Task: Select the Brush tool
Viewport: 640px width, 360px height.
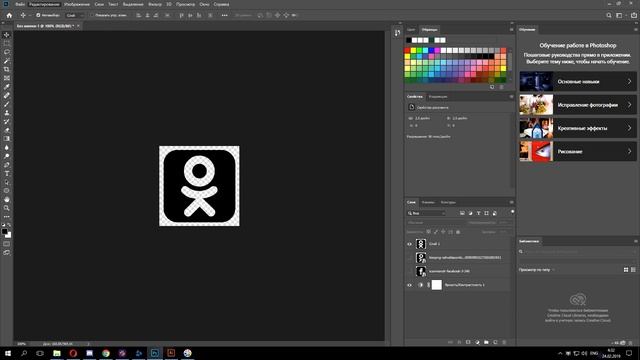Action: click(x=7, y=104)
